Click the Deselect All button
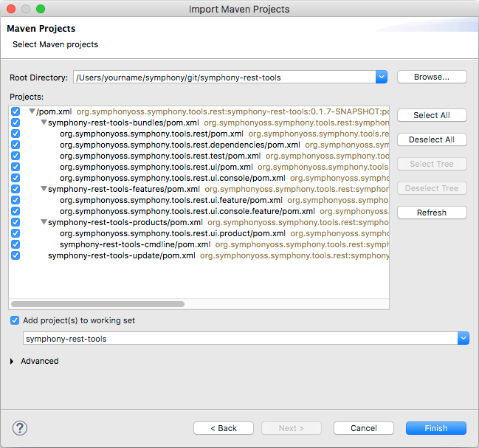Image resolution: width=479 pixels, height=448 pixels. [432, 139]
